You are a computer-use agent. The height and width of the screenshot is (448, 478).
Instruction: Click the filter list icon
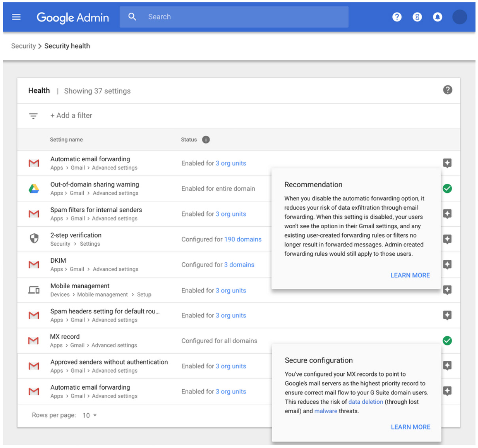click(34, 116)
